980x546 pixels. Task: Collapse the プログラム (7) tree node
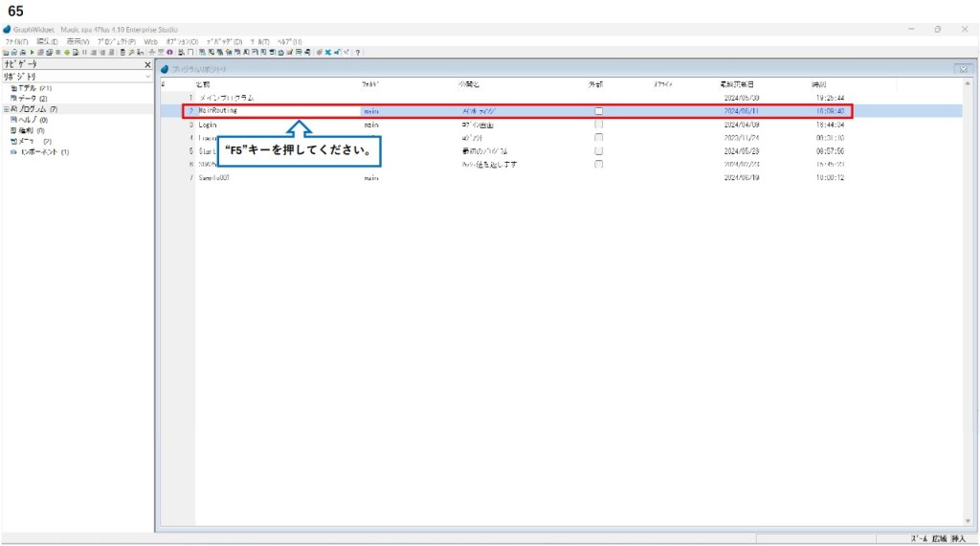click(x=6, y=109)
